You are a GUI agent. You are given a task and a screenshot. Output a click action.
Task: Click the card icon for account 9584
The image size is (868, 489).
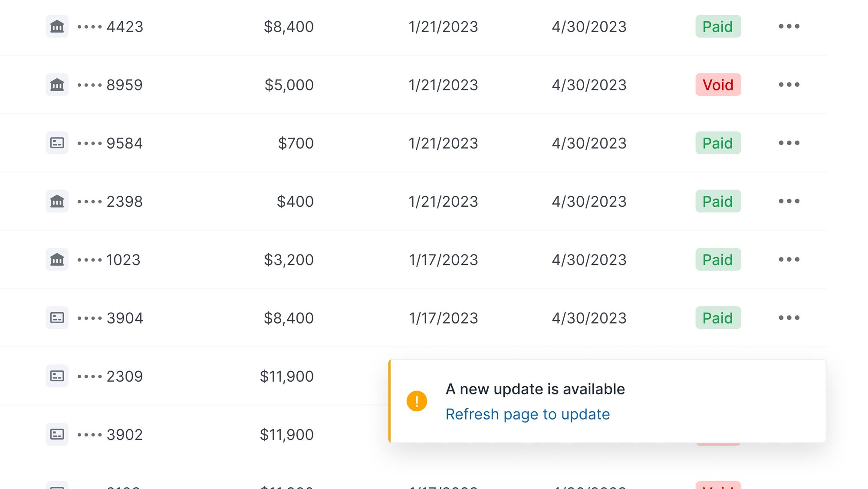click(57, 143)
